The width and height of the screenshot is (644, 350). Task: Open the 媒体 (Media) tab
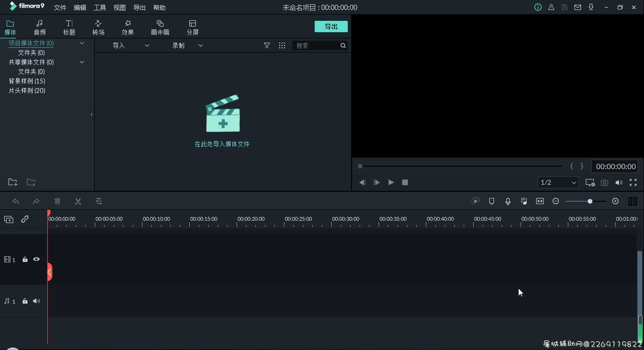pyautogui.click(x=10, y=27)
